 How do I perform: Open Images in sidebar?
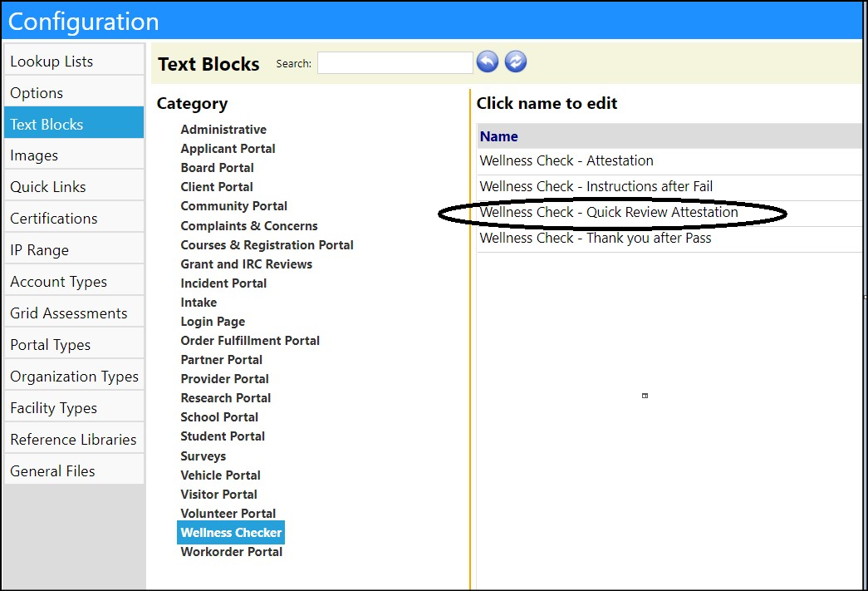click(74, 155)
